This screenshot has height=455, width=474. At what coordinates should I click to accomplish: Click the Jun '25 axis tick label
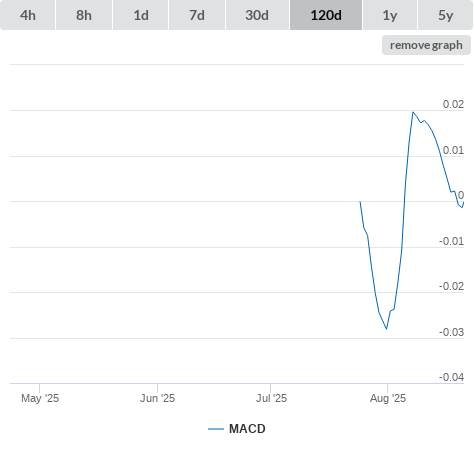coord(157,398)
